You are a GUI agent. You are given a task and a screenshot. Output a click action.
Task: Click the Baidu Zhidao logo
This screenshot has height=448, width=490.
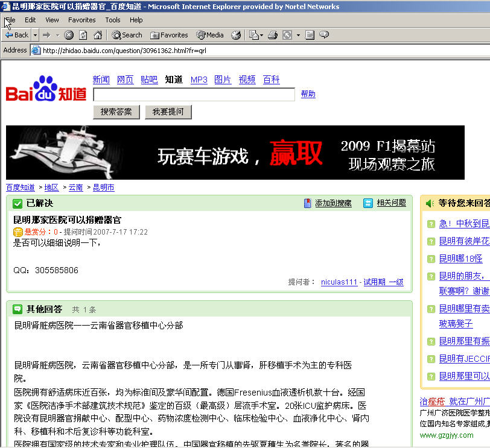tap(46, 89)
